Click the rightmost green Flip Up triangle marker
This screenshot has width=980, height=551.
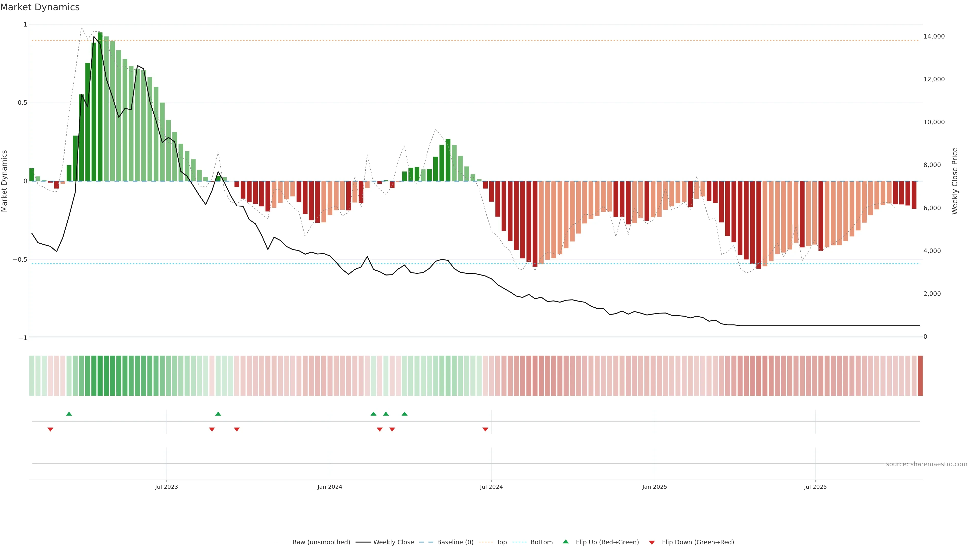(405, 414)
